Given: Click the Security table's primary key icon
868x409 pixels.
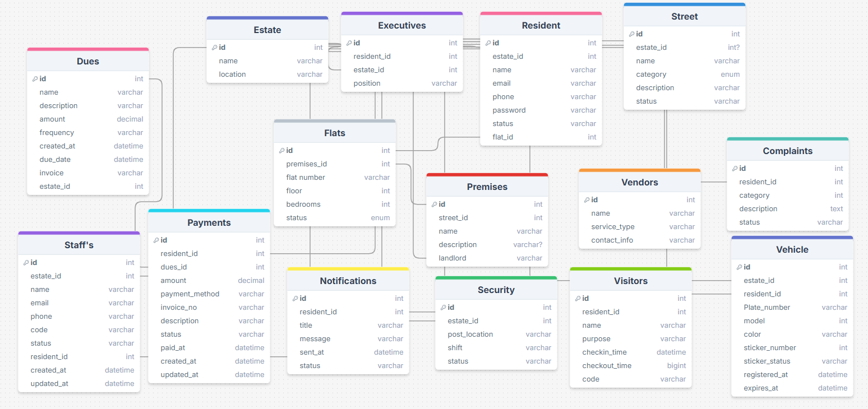Looking at the screenshot, I should coord(443,308).
